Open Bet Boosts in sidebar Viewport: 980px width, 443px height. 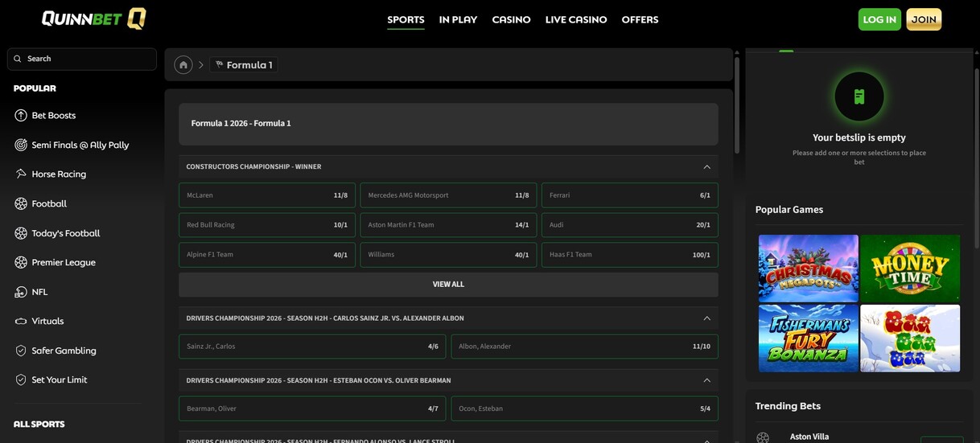coord(54,115)
